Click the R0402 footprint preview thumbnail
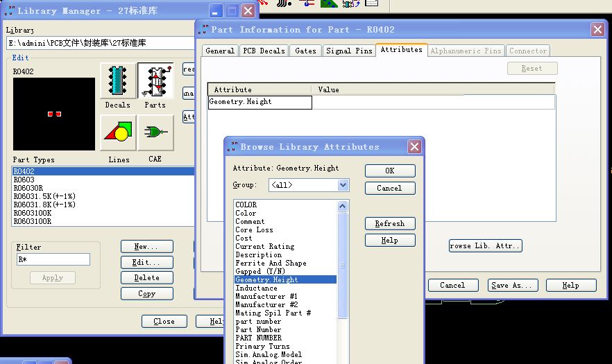 click(54, 114)
